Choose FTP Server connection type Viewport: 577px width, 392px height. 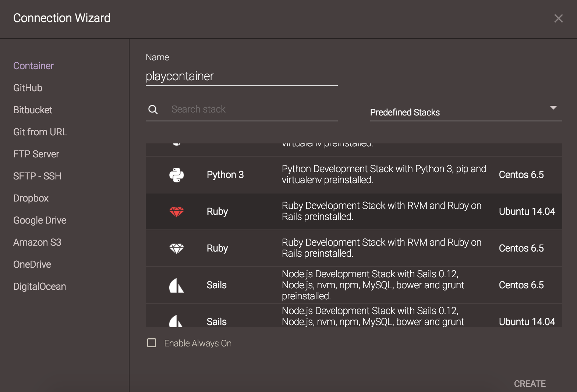click(36, 154)
